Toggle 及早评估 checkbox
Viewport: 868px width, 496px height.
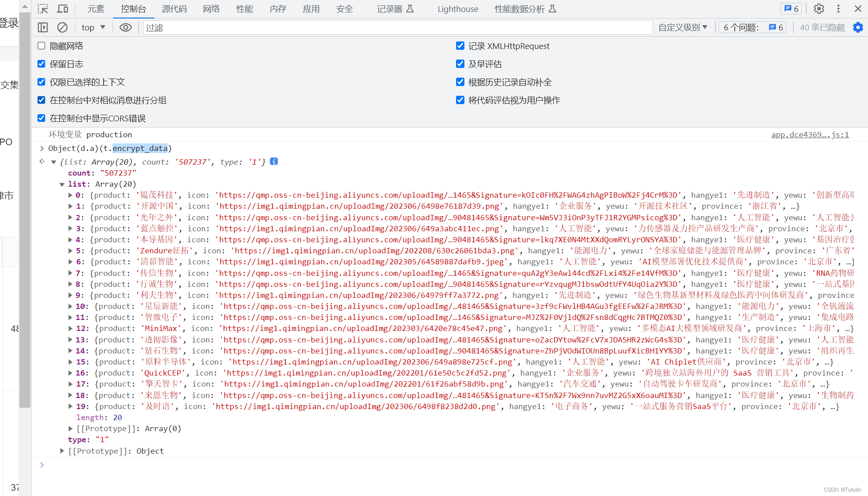(x=460, y=64)
